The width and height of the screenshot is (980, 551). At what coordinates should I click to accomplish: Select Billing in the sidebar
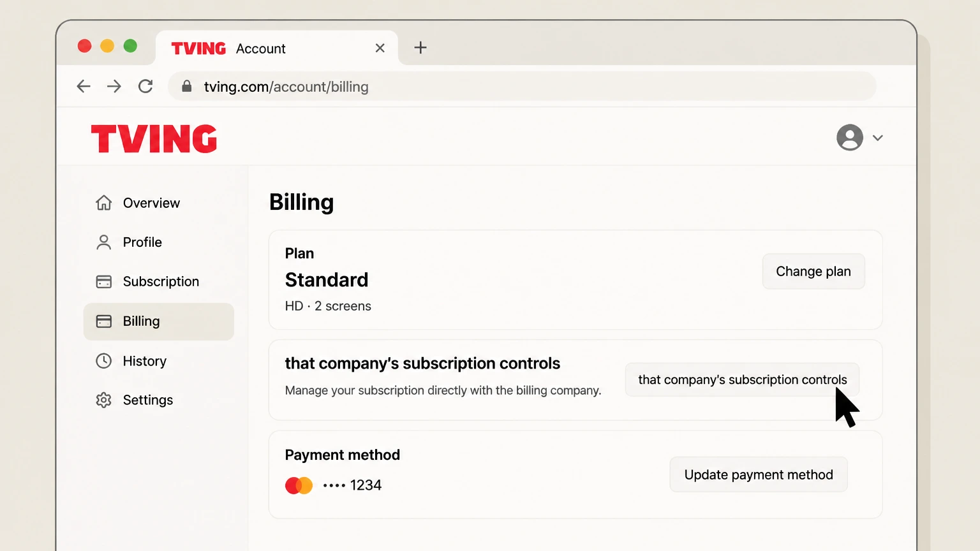(159, 321)
